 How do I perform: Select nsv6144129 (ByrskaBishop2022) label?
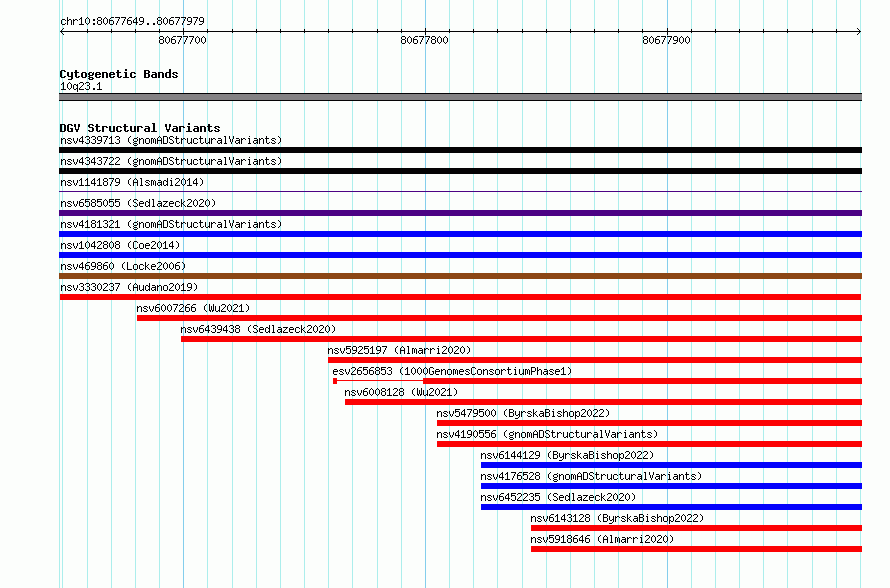tap(567, 455)
